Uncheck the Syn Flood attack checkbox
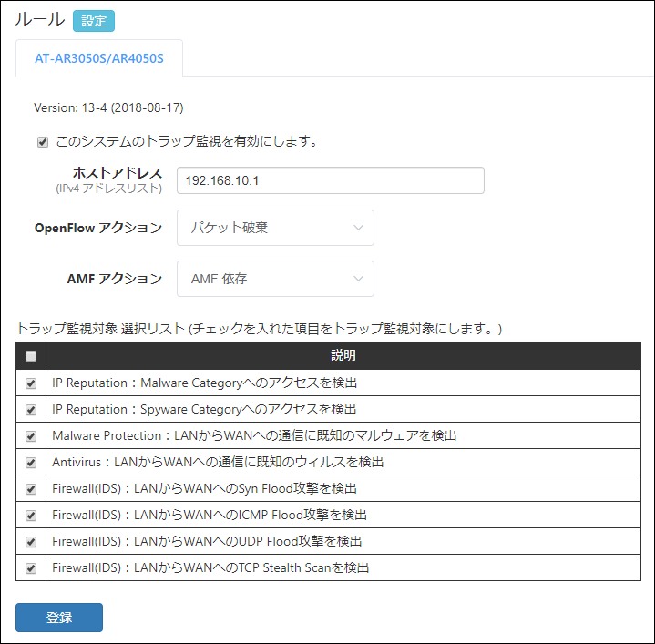Image resolution: width=655 pixels, height=644 pixels. point(31,489)
